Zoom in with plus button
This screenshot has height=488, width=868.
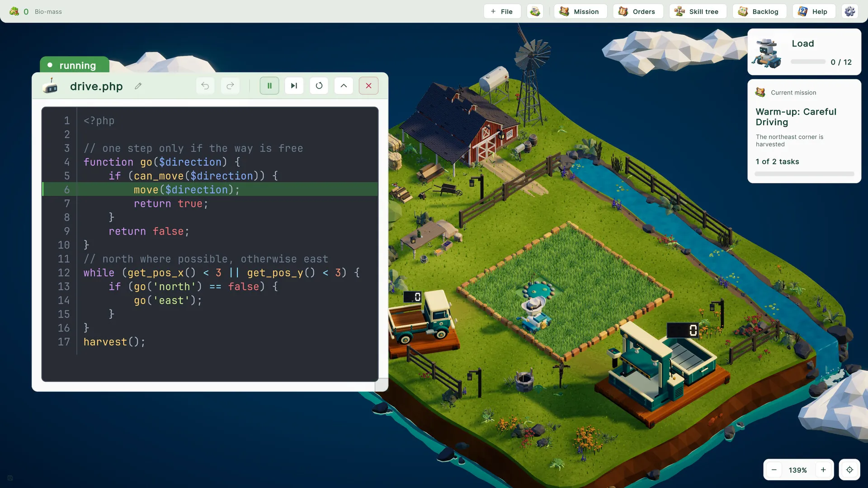(823, 470)
